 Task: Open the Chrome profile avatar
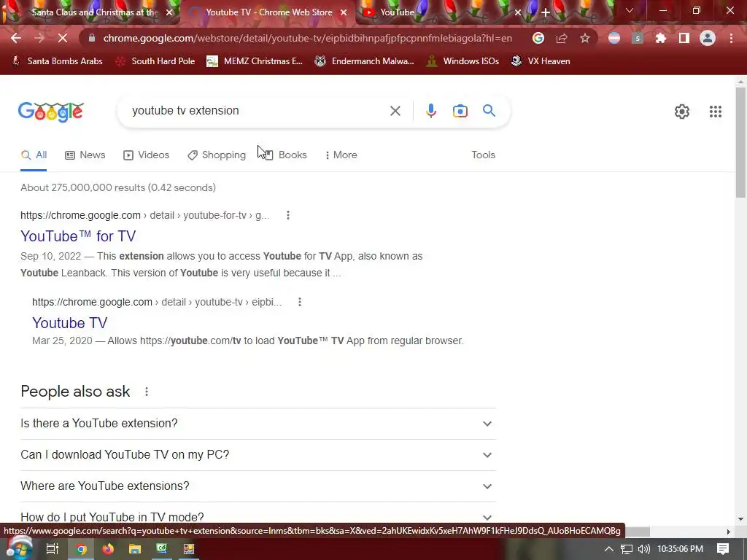point(708,38)
